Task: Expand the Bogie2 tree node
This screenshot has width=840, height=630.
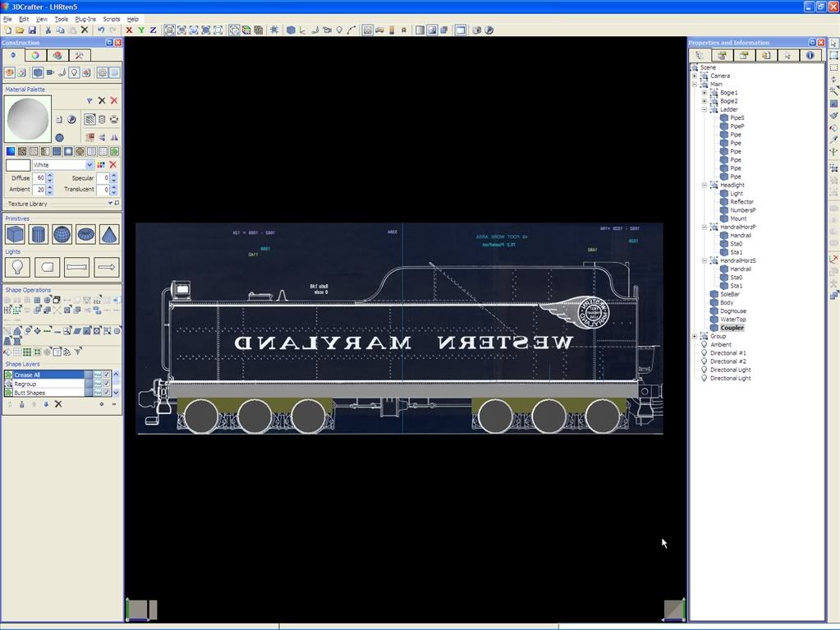Action: click(705, 101)
